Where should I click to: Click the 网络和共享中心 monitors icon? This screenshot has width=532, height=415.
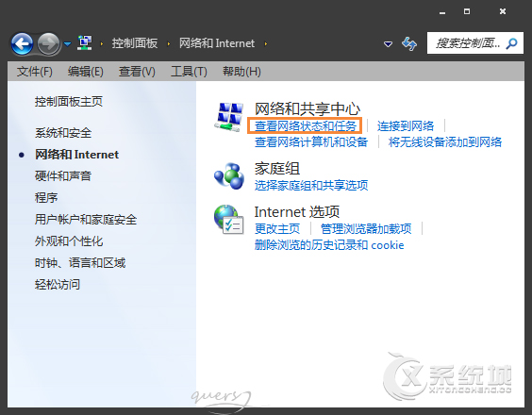click(229, 116)
